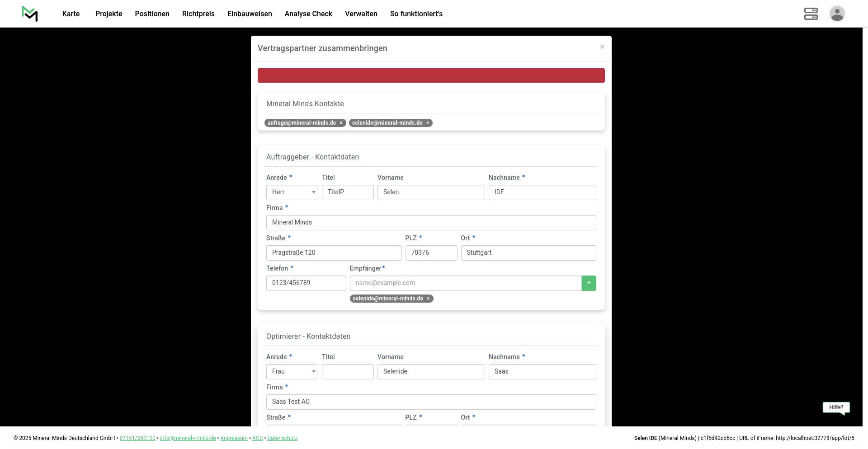Screen dimensions: 868x449
Task: Add recipient with green plus button
Action: [589, 283]
